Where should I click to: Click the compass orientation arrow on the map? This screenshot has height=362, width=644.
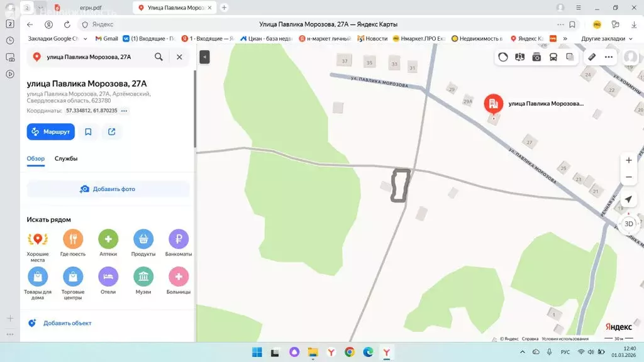coord(628,199)
